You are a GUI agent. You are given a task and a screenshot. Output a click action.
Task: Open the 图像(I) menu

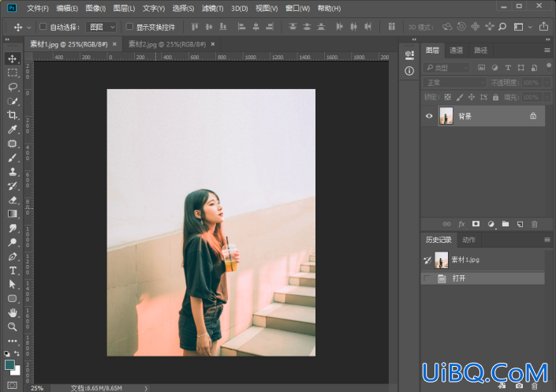click(95, 8)
